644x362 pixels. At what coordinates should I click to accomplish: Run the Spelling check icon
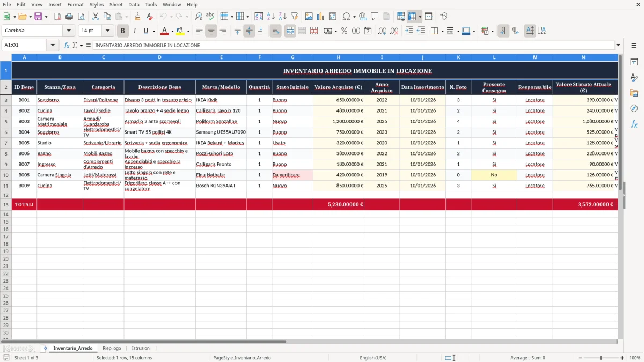point(210,16)
